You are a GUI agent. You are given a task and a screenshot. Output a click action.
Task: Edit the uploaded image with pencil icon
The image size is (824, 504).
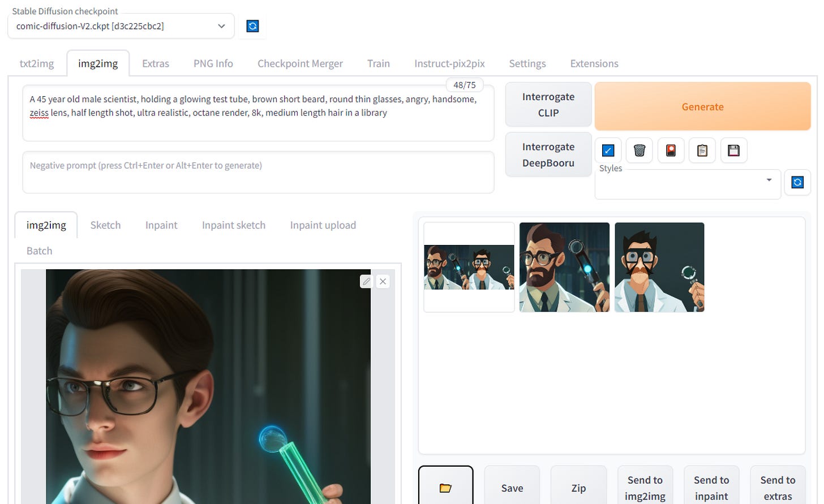(x=366, y=281)
